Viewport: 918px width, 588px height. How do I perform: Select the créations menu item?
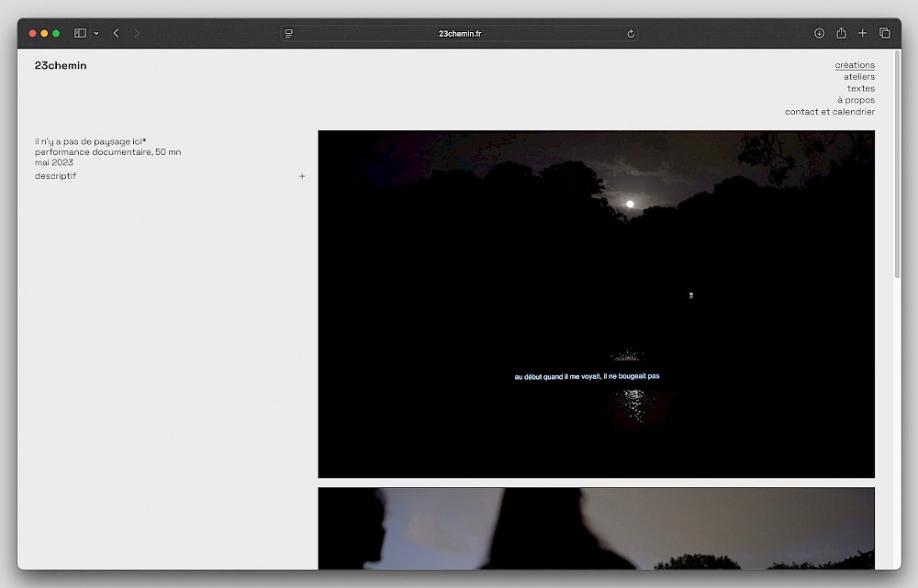coord(855,65)
